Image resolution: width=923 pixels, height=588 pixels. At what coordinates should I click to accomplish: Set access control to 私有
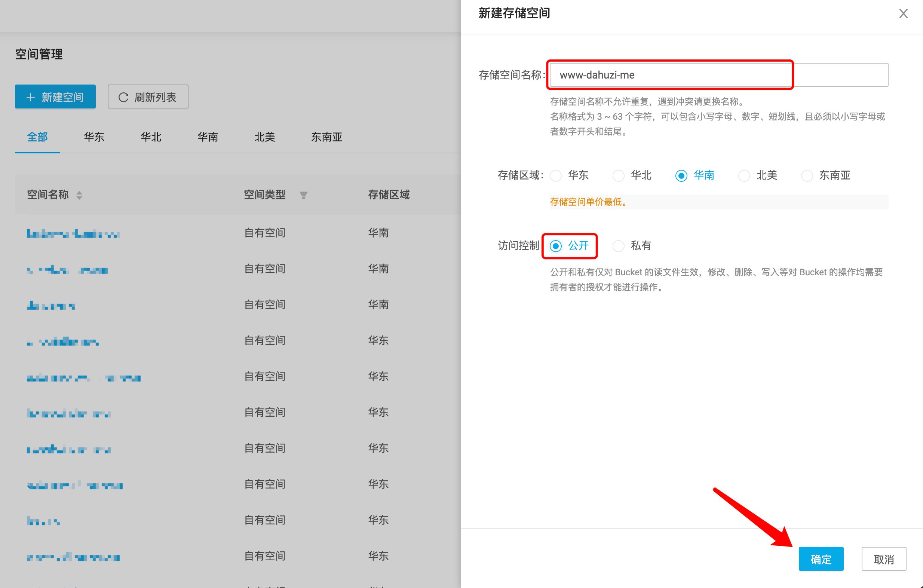click(618, 246)
